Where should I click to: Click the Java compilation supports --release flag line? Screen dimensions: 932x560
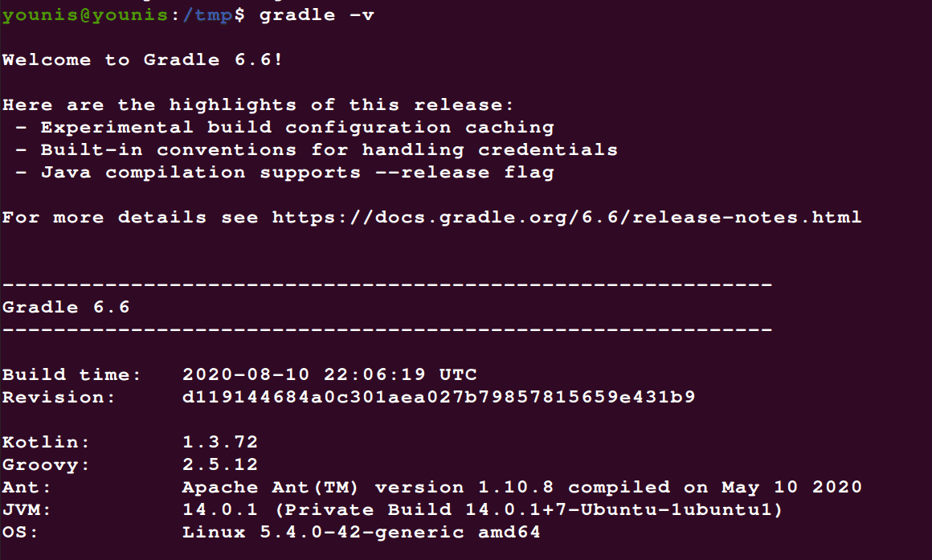click(297, 173)
